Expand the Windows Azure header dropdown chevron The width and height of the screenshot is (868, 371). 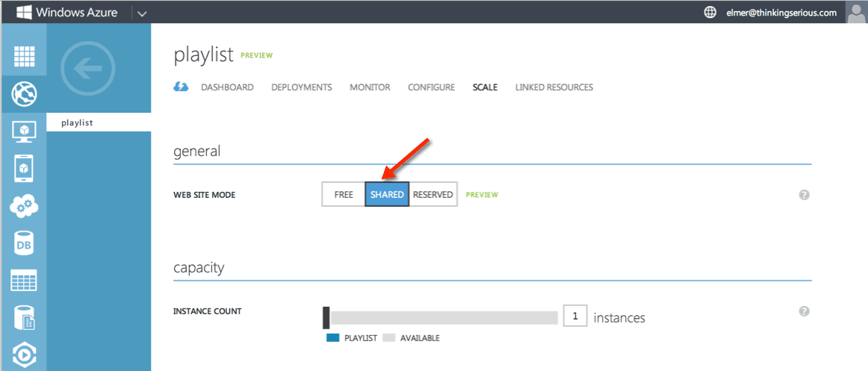142,13
